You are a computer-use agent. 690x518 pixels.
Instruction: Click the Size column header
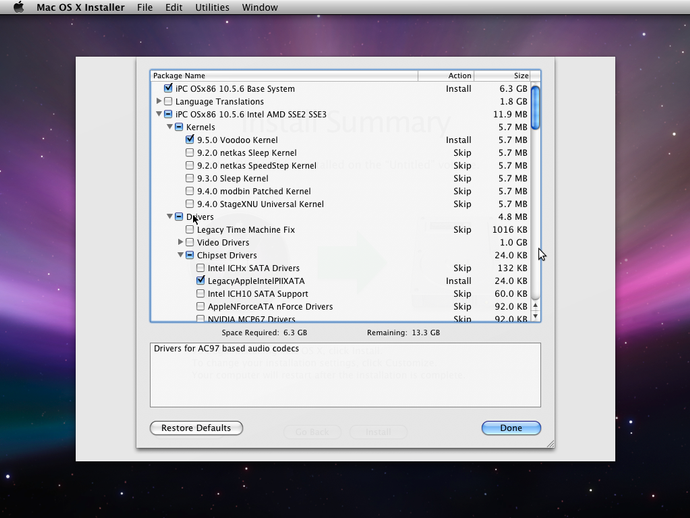click(x=502, y=76)
